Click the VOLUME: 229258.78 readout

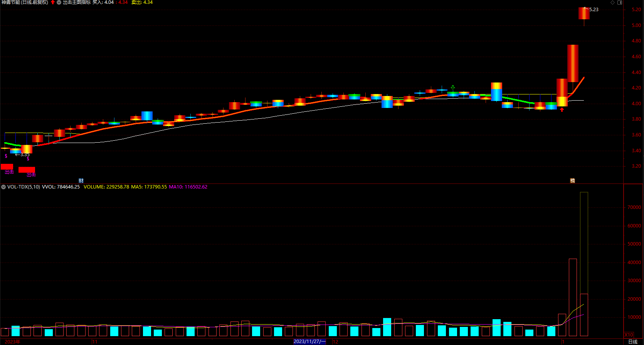(106, 187)
